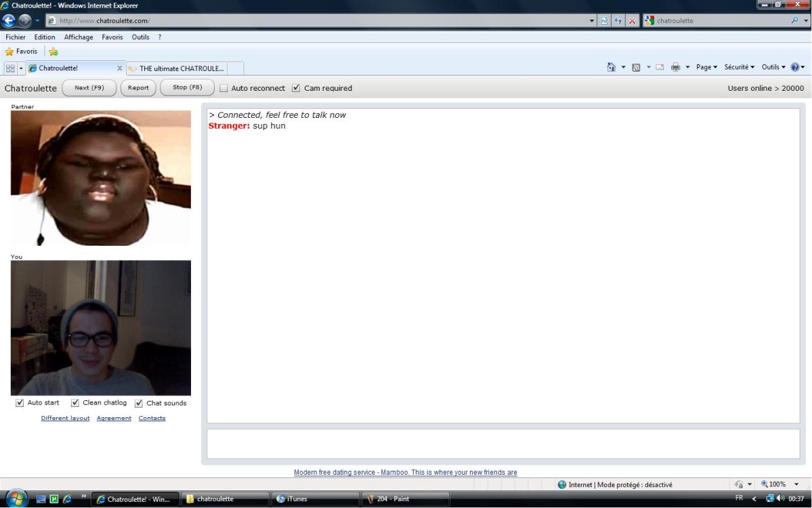Screen dimensions: 812x508
Task: Uncheck the Cam required checkbox
Action: 296,89
